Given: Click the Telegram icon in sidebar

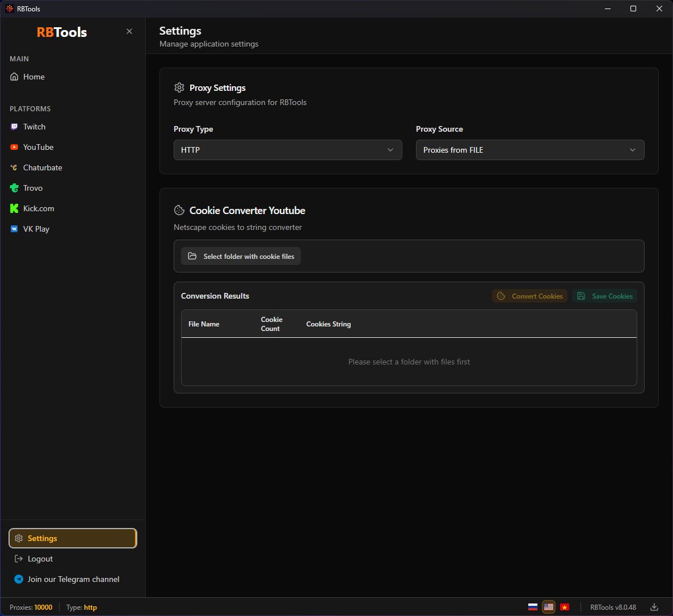Looking at the screenshot, I should [18, 579].
